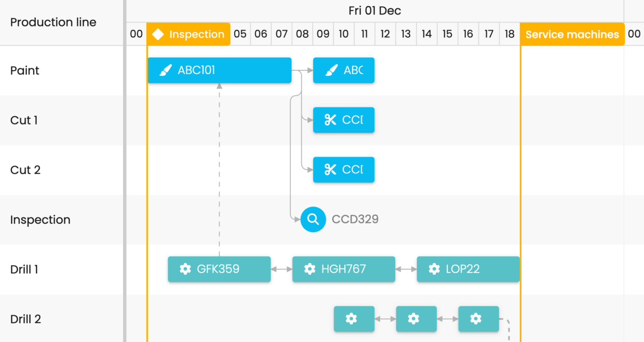
Task: Click the scissors icon in Cut 2 row
Action: (330, 170)
